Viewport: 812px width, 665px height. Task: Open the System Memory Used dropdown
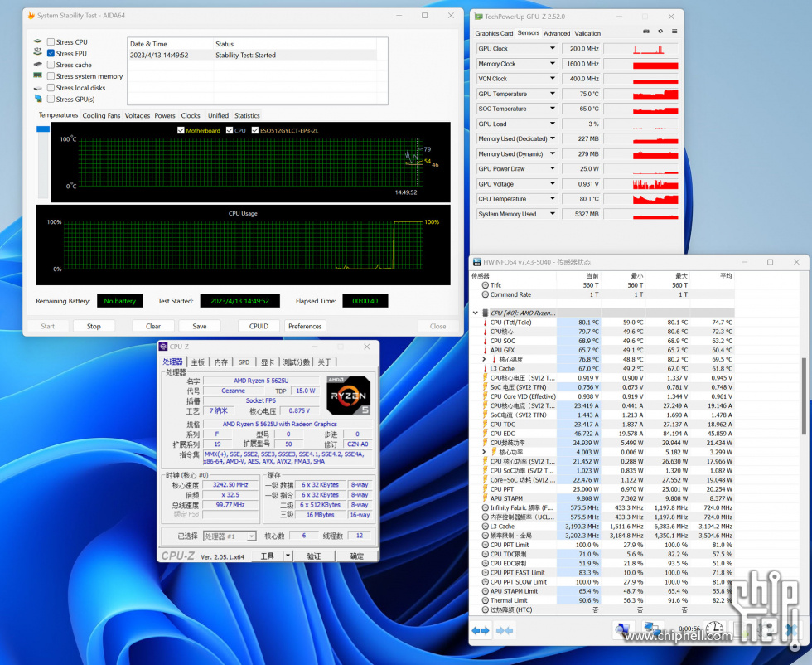point(553,214)
